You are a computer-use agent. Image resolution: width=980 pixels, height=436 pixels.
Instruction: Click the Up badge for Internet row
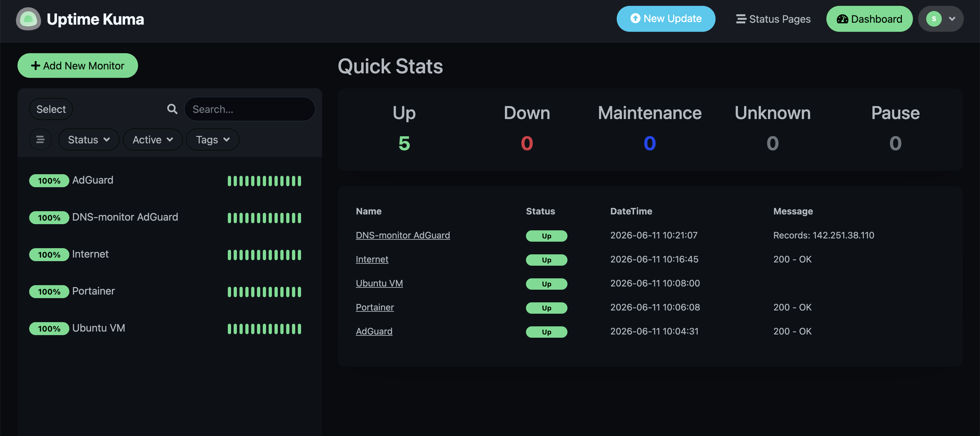pyautogui.click(x=546, y=260)
